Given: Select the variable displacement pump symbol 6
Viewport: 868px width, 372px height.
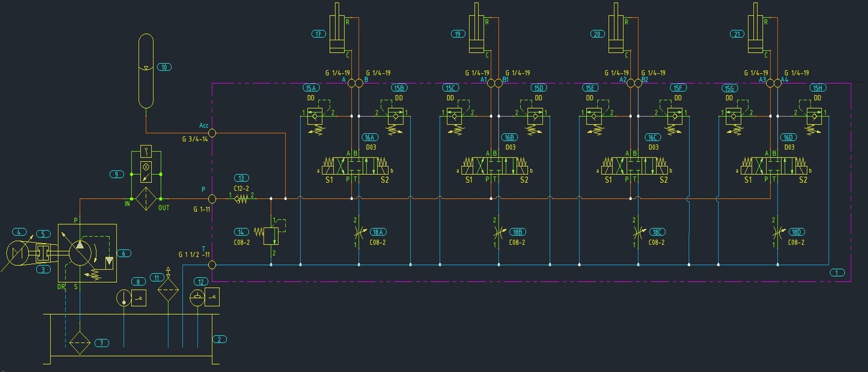Looking at the screenshot, I should (83, 252).
